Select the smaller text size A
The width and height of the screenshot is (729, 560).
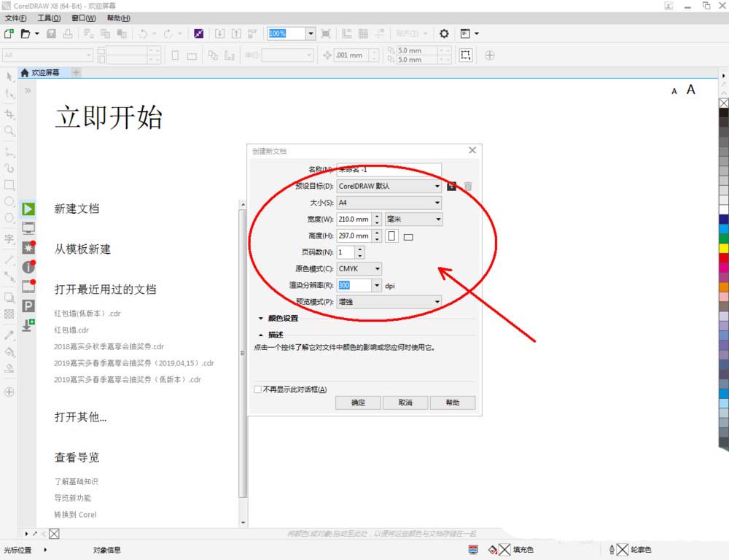click(x=674, y=92)
